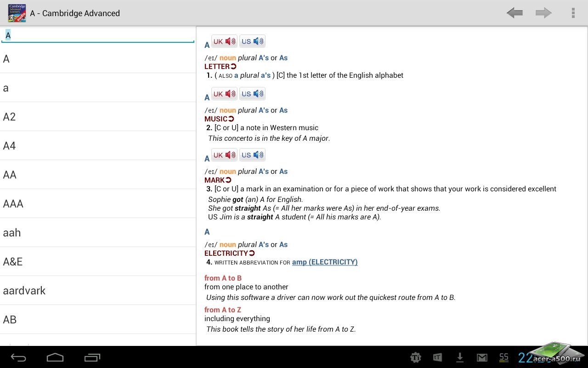Open the three-dot overflow menu
Screen dimensions: 588x368
click(573, 13)
